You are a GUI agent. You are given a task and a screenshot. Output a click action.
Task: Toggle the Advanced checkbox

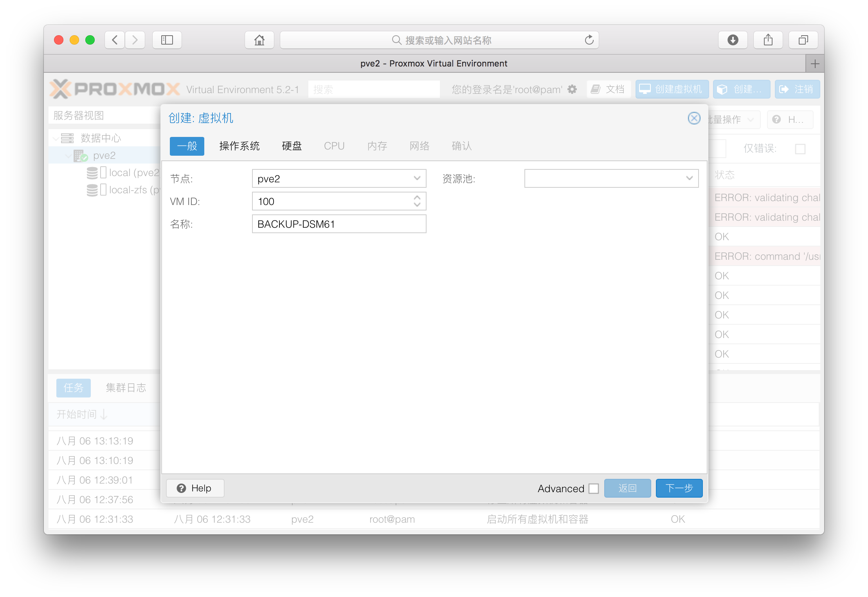point(594,489)
